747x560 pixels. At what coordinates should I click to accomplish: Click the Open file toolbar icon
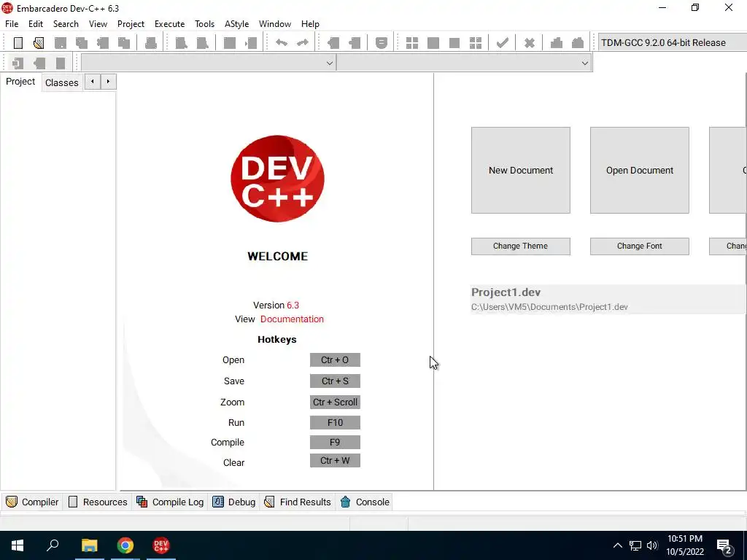pos(39,43)
